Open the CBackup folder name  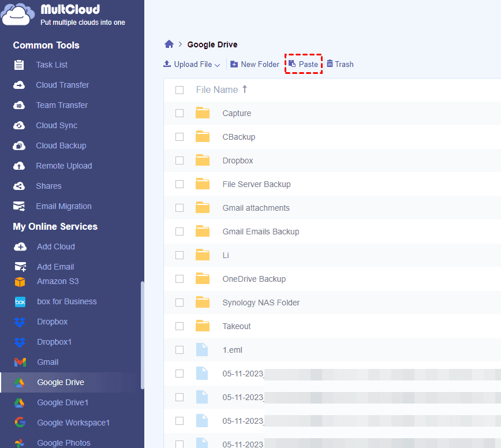click(x=239, y=137)
